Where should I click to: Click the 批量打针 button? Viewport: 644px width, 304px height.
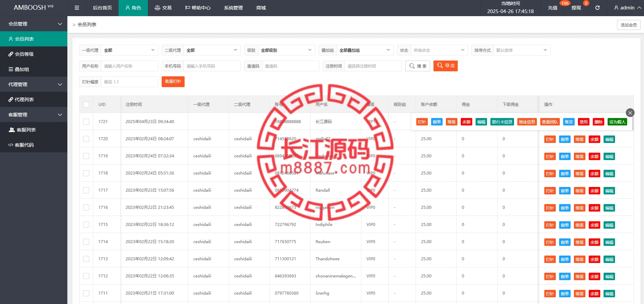(173, 82)
